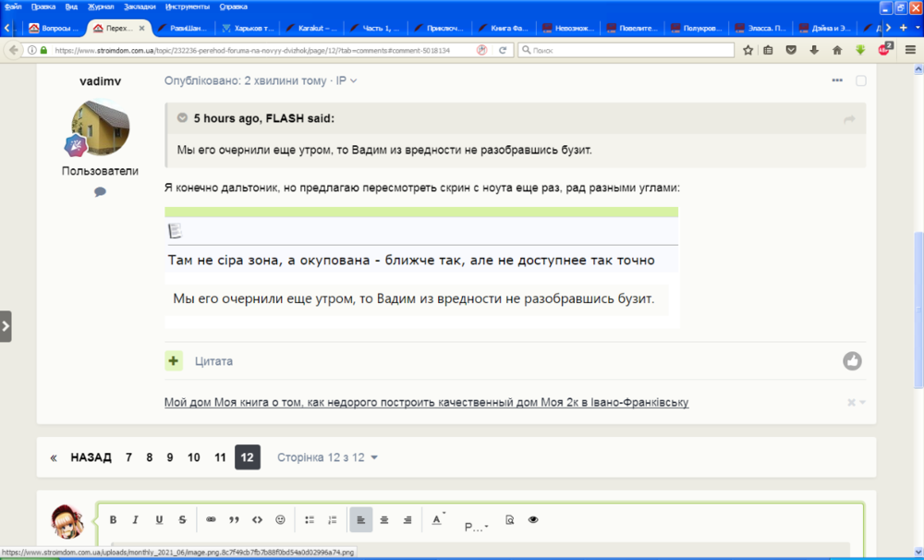This screenshot has height=560, width=924.
Task: Go to page 11 of the topic
Action: pyautogui.click(x=220, y=457)
